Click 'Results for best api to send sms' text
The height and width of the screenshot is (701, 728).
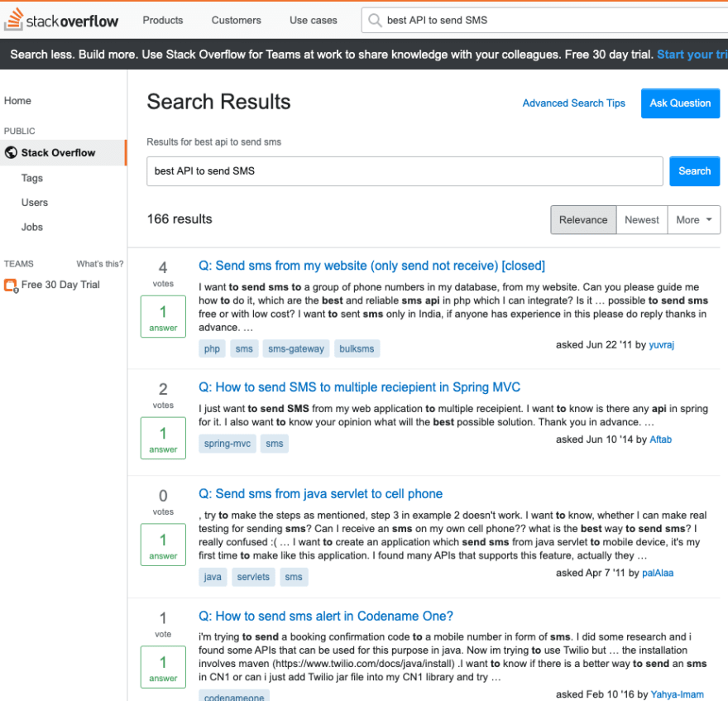tap(214, 142)
